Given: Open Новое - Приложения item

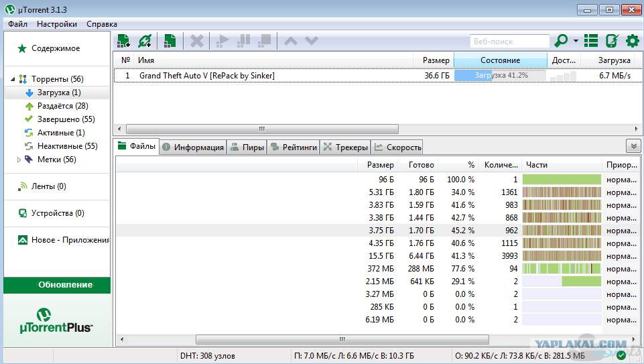Looking at the screenshot, I should click(x=64, y=240).
